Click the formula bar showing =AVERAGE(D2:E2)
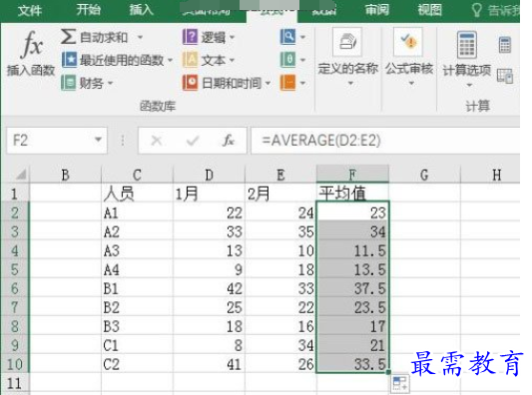This screenshot has width=532, height=395. 385,141
